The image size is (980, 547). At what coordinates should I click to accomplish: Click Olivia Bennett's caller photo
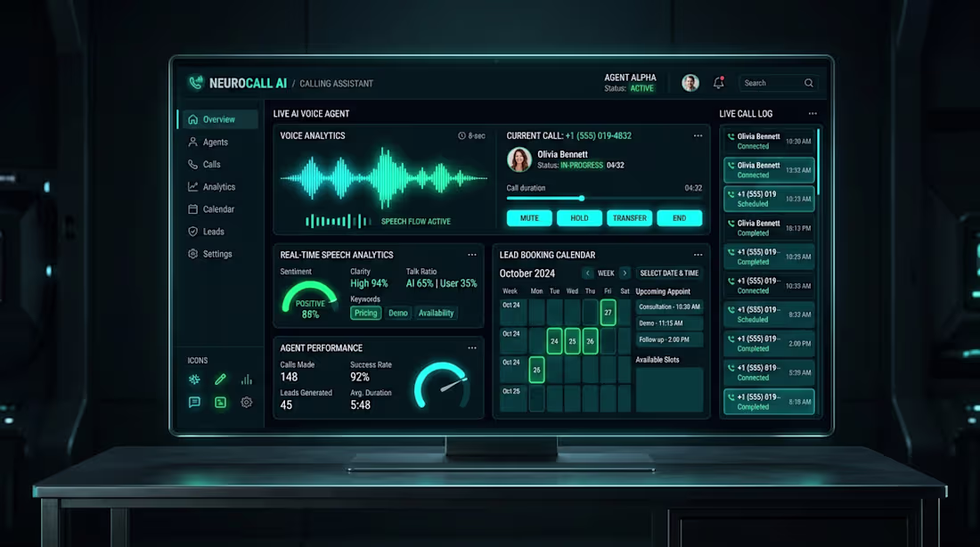click(x=519, y=159)
